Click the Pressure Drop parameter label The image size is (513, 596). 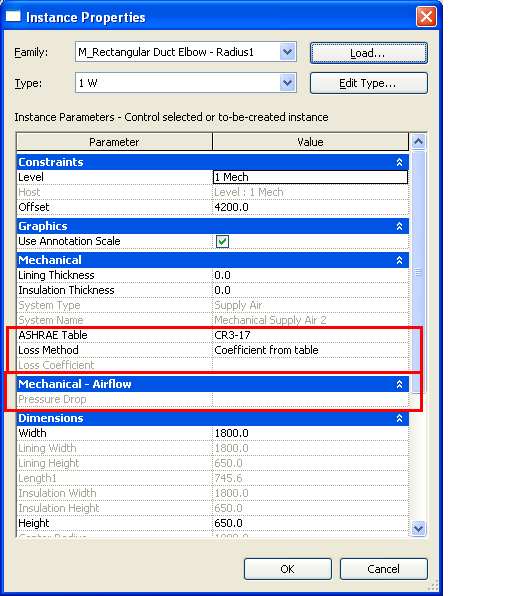click(52, 399)
